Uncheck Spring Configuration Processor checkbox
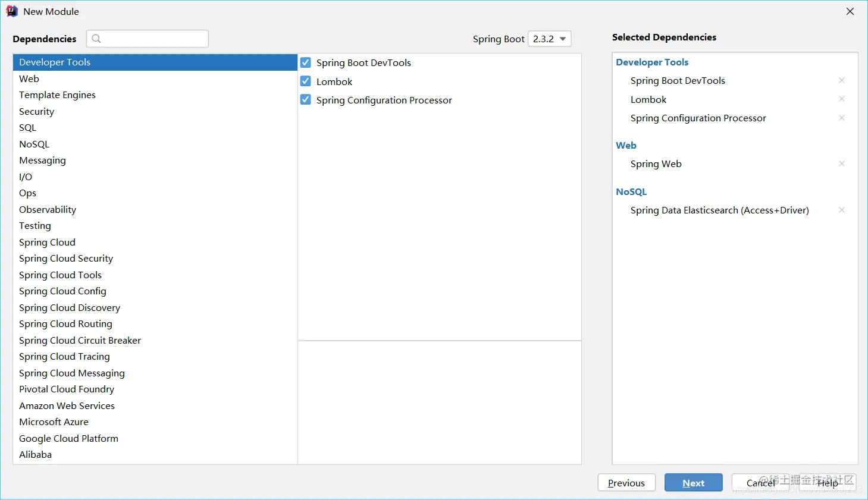The height and width of the screenshot is (500, 868). 306,100
